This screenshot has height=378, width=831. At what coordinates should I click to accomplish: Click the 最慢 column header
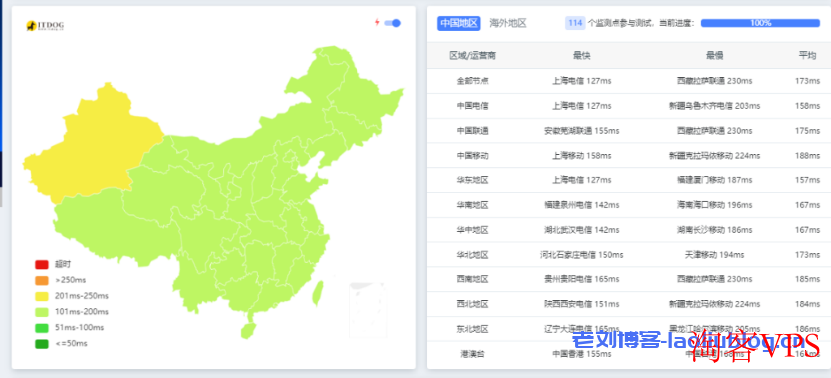coord(714,56)
